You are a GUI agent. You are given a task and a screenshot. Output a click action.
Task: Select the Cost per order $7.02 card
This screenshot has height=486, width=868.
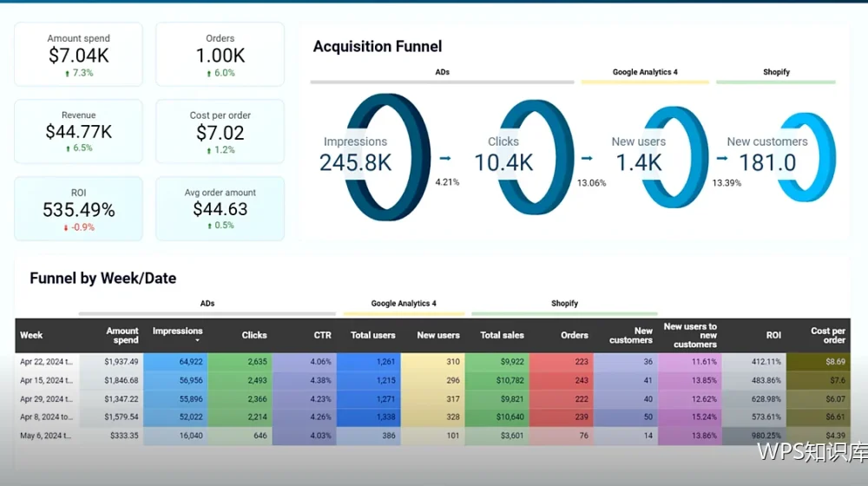[x=220, y=131]
